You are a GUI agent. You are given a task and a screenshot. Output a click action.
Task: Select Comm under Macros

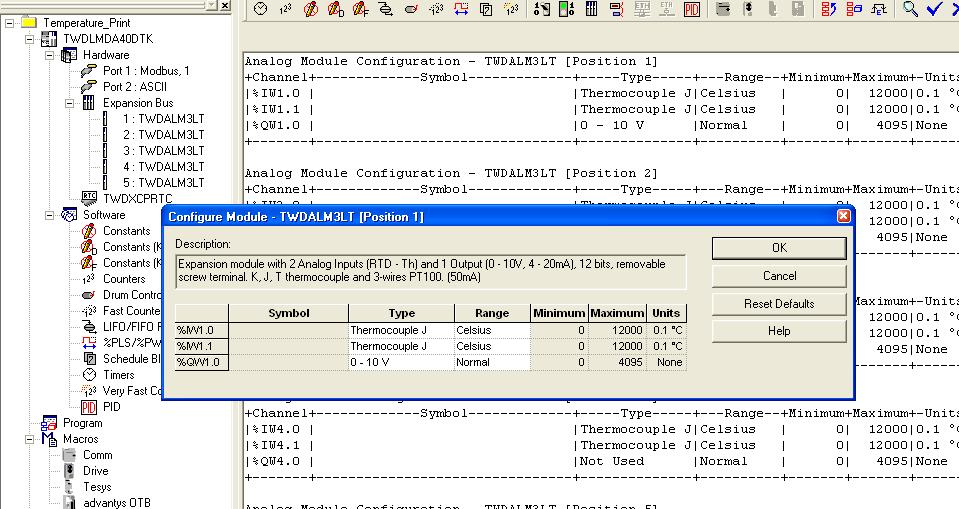(x=98, y=455)
